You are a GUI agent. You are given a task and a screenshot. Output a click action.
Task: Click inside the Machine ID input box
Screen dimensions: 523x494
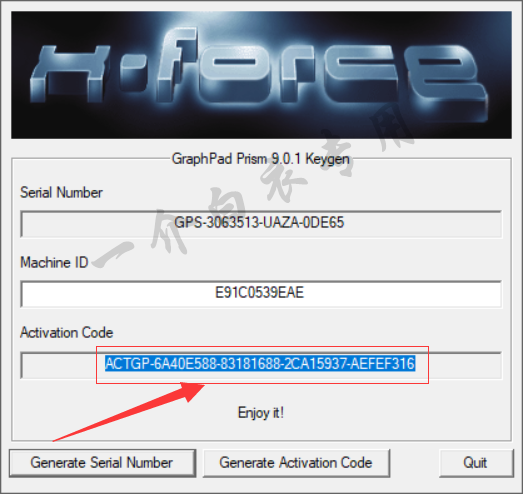(261, 294)
